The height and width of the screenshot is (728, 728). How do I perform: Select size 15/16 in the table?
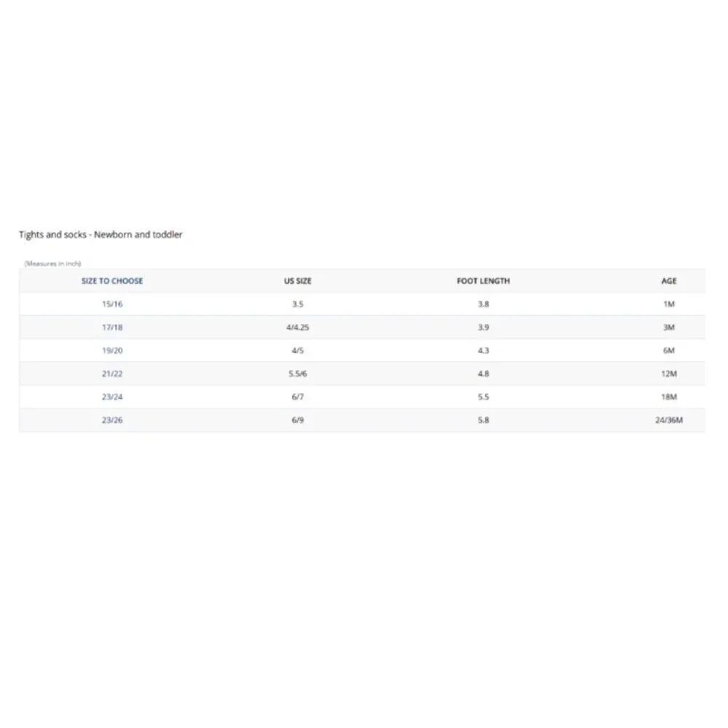click(112, 304)
